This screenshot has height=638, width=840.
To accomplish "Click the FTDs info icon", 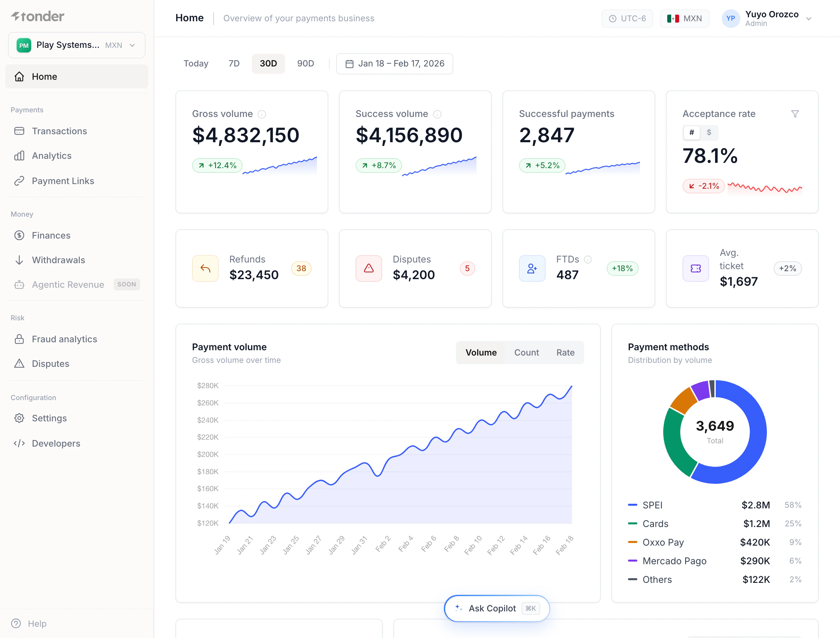I will point(588,260).
